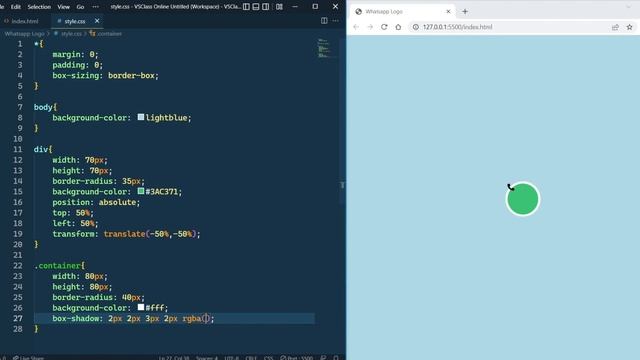View site information icon in address bar
640x360 pixels.
click(416, 27)
